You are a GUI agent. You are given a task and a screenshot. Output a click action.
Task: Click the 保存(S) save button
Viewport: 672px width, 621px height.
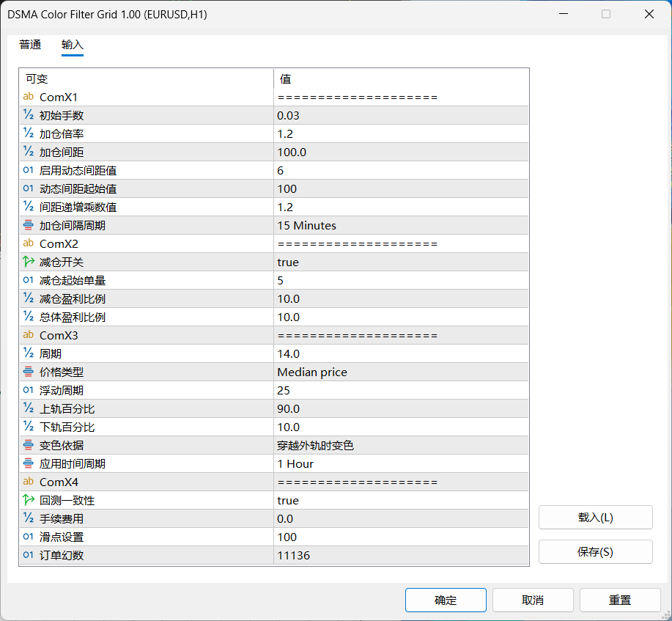coord(595,551)
